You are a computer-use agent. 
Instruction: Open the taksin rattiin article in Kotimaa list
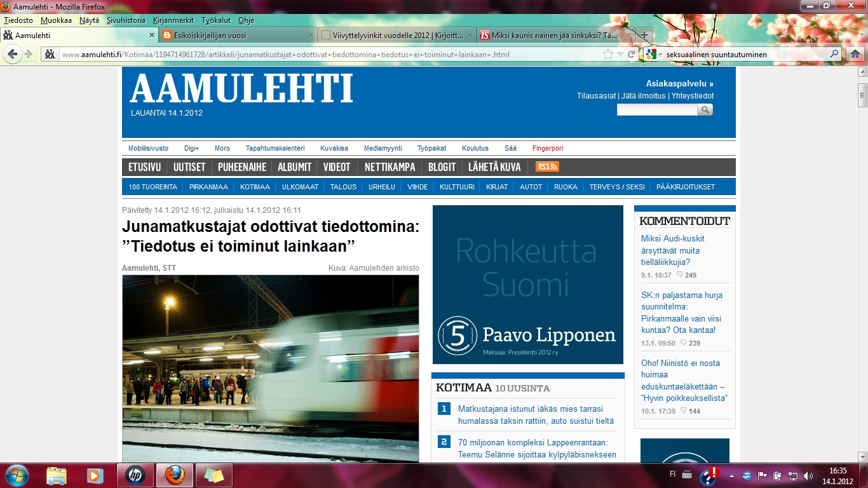pos(536,415)
